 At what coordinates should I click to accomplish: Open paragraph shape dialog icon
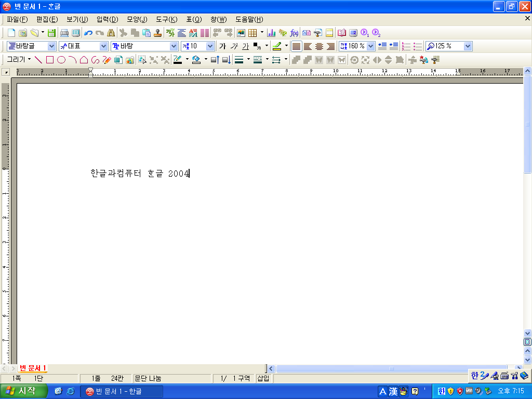(182, 33)
